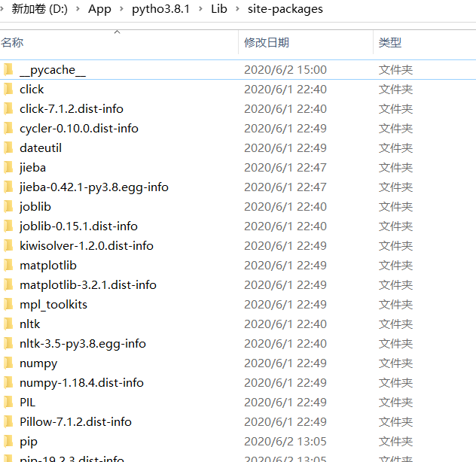Select the jieba folder name

click(32, 168)
